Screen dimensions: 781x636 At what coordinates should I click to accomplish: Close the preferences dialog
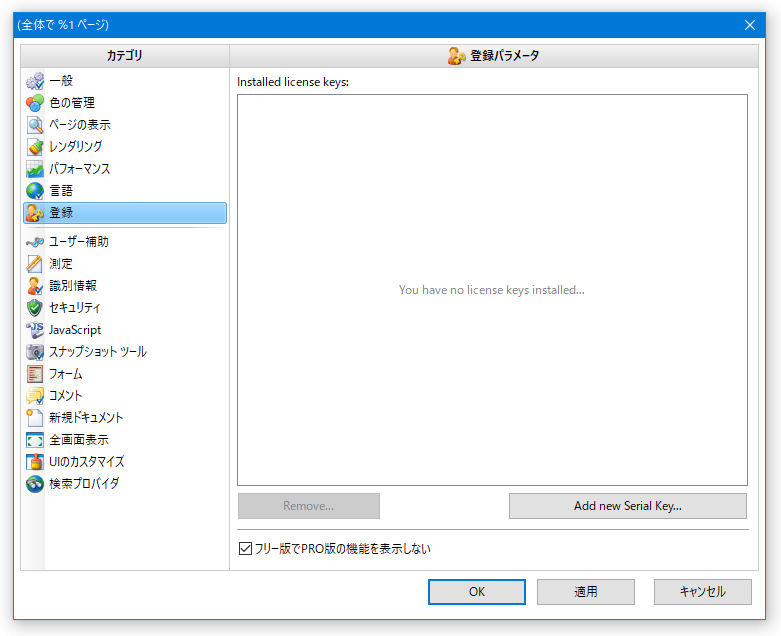click(750, 25)
